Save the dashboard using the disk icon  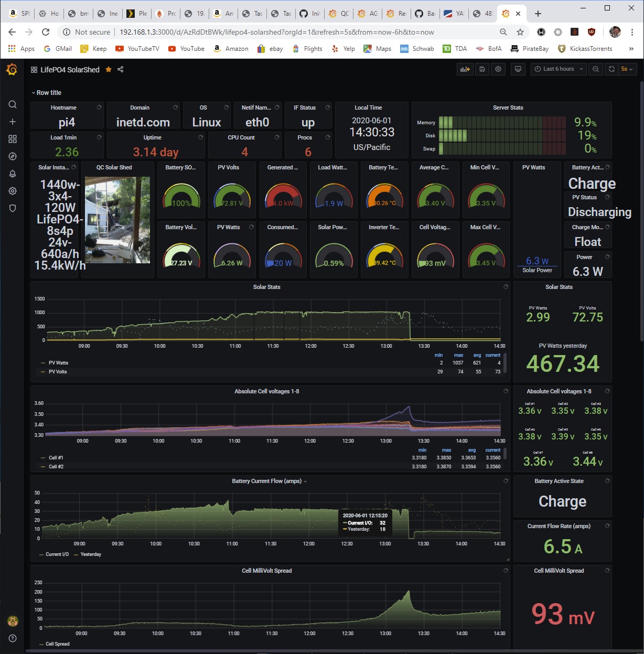click(x=482, y=69)
